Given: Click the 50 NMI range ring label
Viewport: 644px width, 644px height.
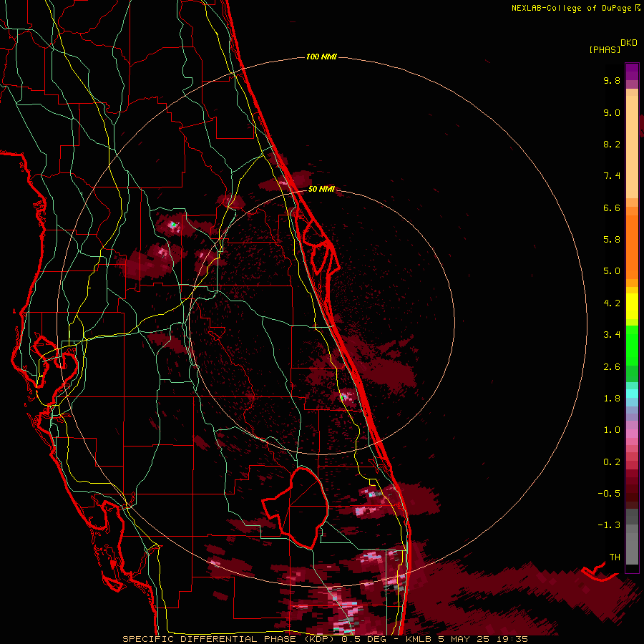Looking at the screenshot, I should coord(321,189).
